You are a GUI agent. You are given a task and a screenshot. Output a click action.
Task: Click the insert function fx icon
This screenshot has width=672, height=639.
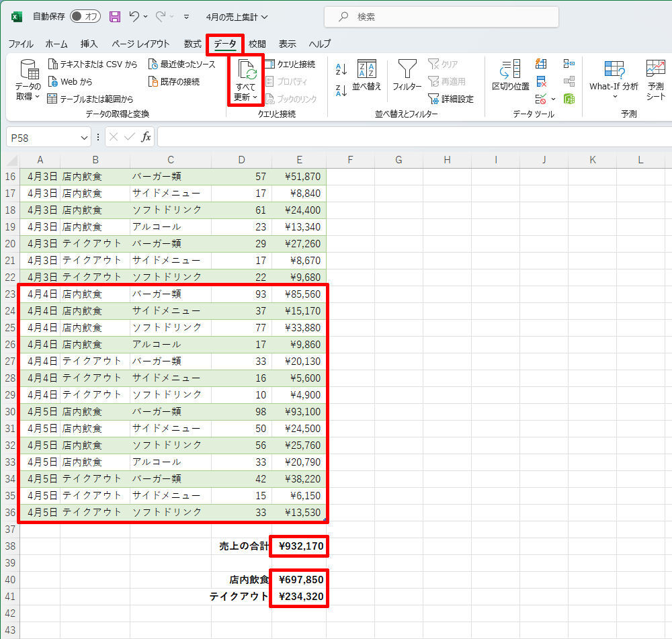click(146, 137)
